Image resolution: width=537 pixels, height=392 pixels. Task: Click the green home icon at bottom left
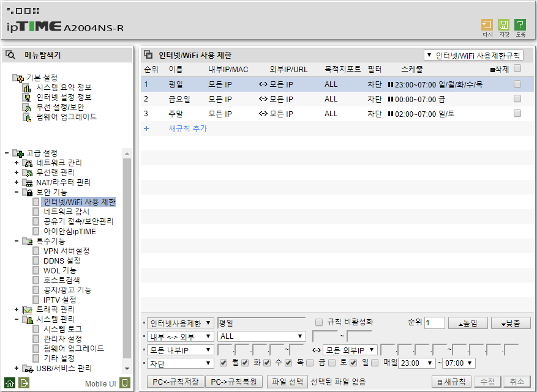[x=10, y=383]
